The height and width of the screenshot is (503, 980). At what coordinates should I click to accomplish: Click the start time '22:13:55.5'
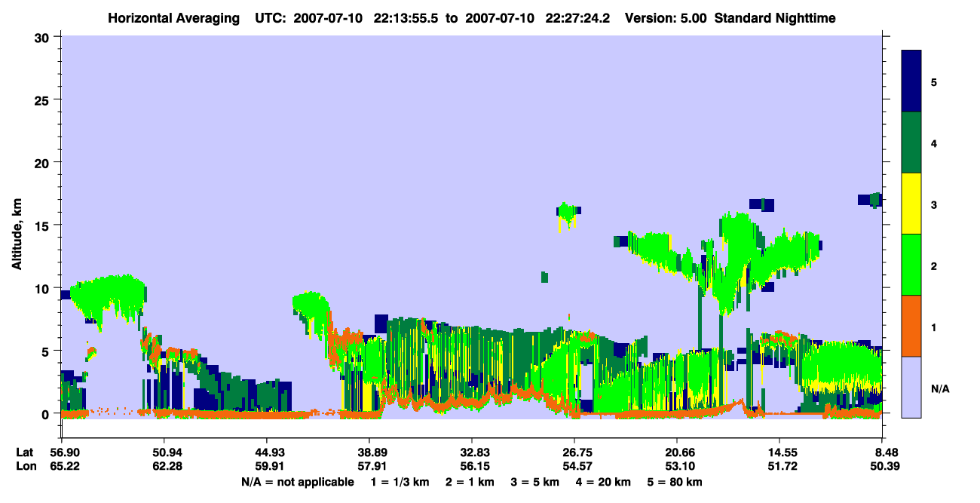click(x=406, y=17)
